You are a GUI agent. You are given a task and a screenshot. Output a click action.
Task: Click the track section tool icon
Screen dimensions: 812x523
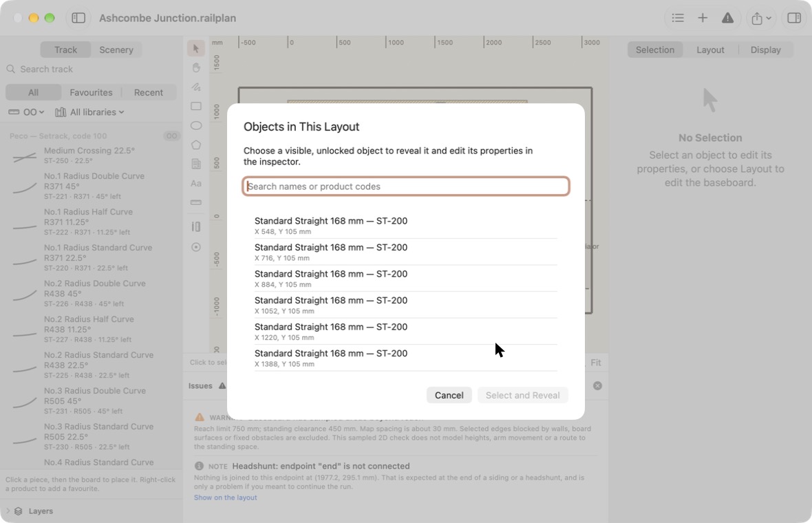coord(195,226)
